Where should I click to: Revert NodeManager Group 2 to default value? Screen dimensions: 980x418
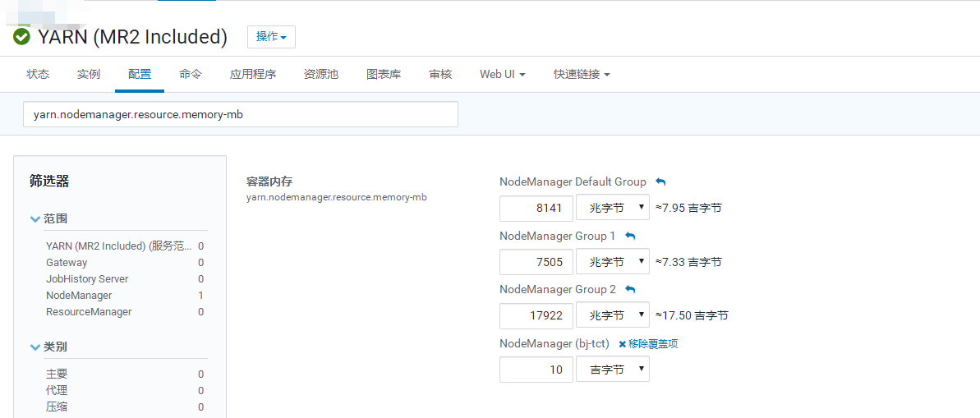[x=631, y=290]
